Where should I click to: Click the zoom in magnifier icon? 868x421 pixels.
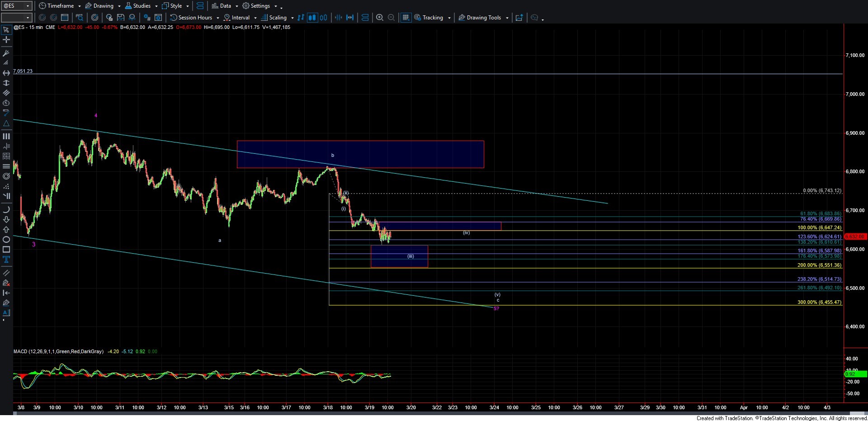pos(380,18)
